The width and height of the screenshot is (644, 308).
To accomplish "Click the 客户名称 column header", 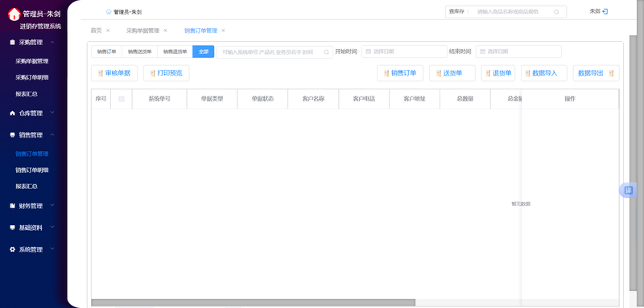I will pyautogui.click(x=313, y=99).
